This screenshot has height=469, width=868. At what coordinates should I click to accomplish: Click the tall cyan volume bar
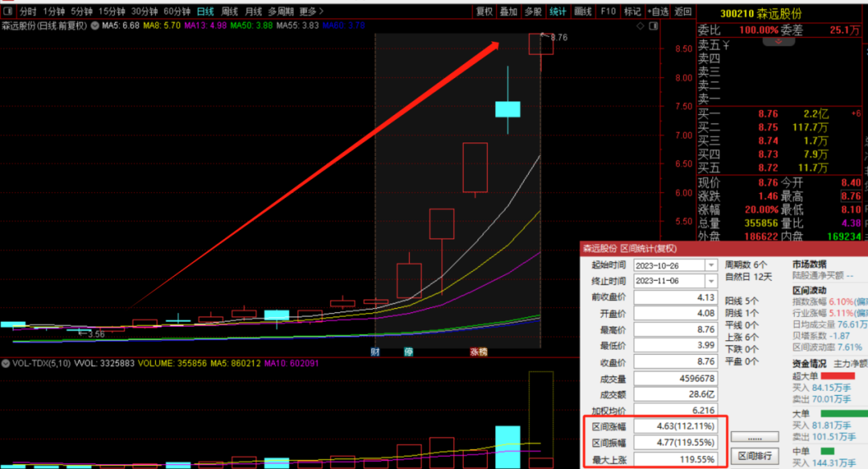click(508, 447)
